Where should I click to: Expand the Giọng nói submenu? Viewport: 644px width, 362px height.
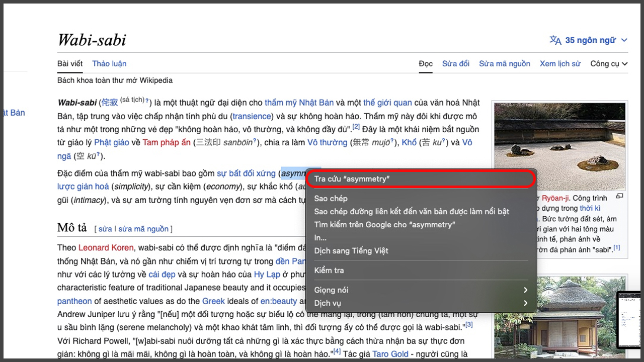point(422,290)
